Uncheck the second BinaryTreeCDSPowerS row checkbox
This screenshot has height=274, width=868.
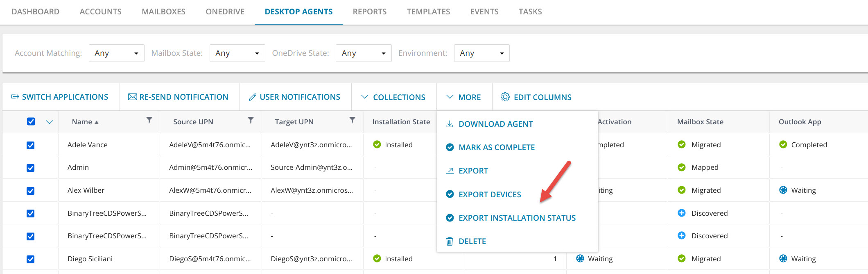[30, 236]
